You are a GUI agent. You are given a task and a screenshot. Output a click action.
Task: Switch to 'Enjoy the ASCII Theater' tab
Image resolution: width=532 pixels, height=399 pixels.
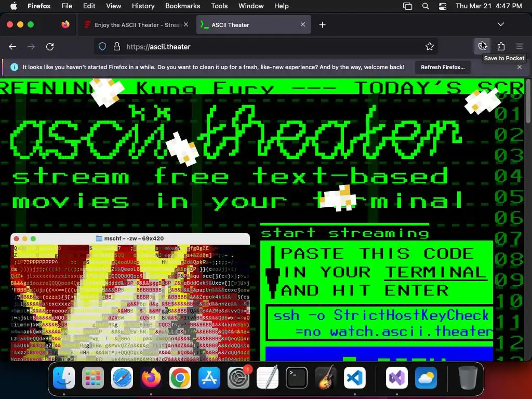[136, 25]
